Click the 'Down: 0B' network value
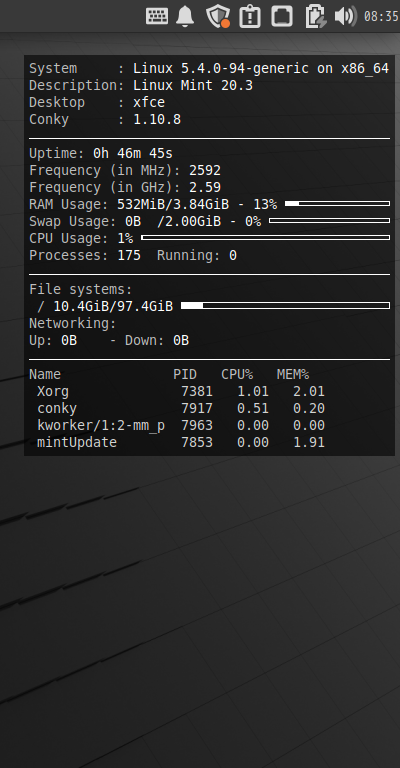 [157, 340]
